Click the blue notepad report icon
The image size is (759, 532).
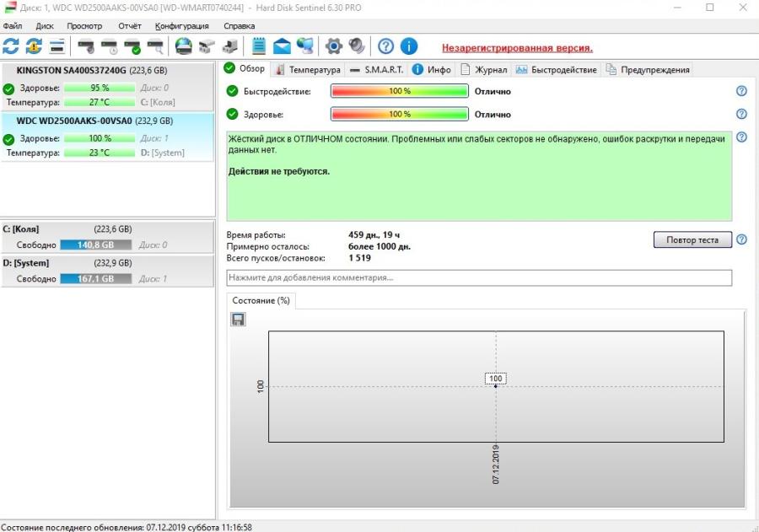(x=259, y=46)
